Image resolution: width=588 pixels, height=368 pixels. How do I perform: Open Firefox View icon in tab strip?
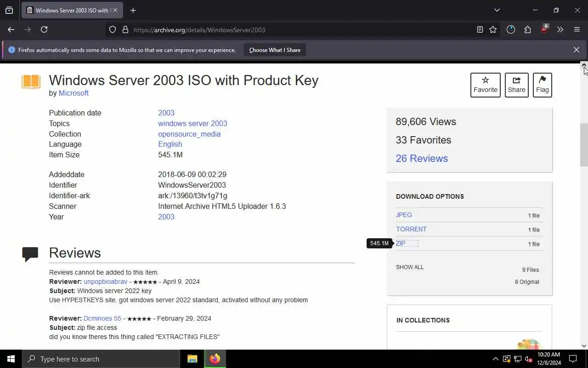pos(9,10)
